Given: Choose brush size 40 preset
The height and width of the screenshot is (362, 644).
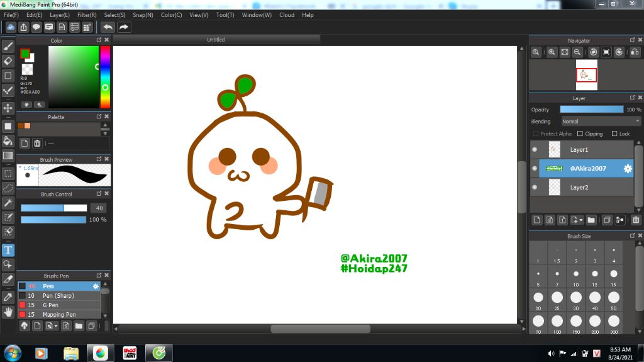Looking at the screenshot, I should [x=595, y=300].
